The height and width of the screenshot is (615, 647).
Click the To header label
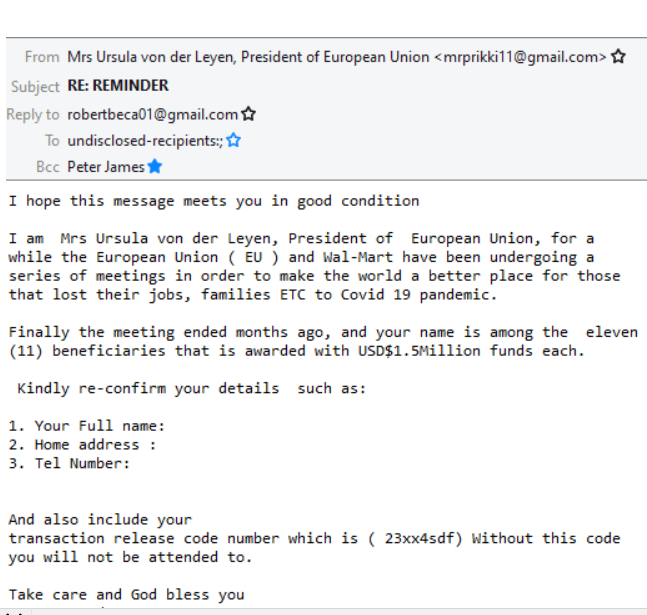tap(52, 141)
